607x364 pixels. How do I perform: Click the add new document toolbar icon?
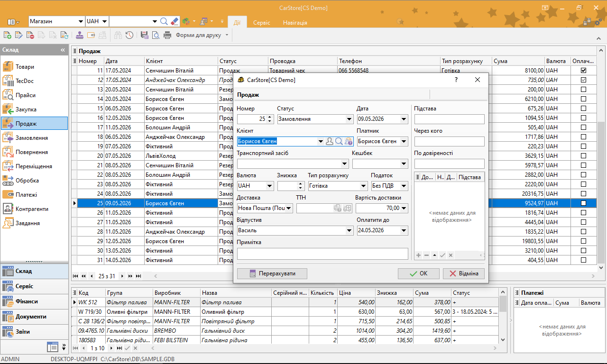(x=7, y=35)
